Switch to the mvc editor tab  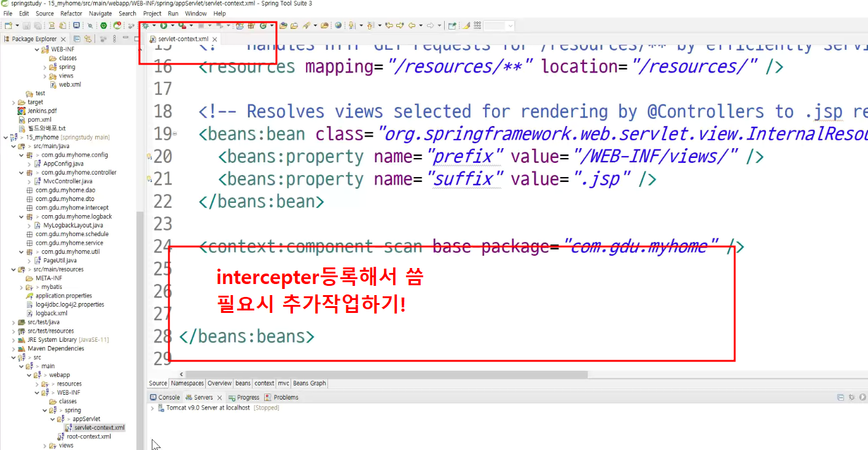coord(284,383)
